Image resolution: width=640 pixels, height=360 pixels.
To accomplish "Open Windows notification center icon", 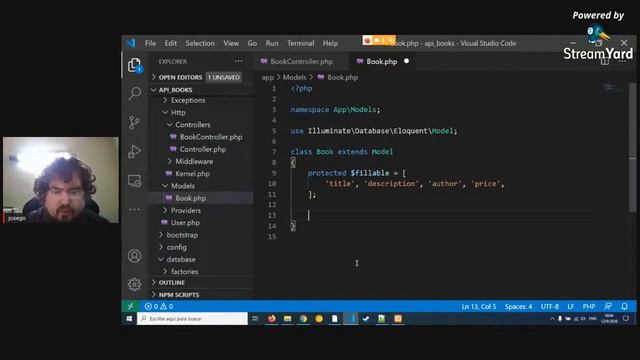I will point(626,319).
